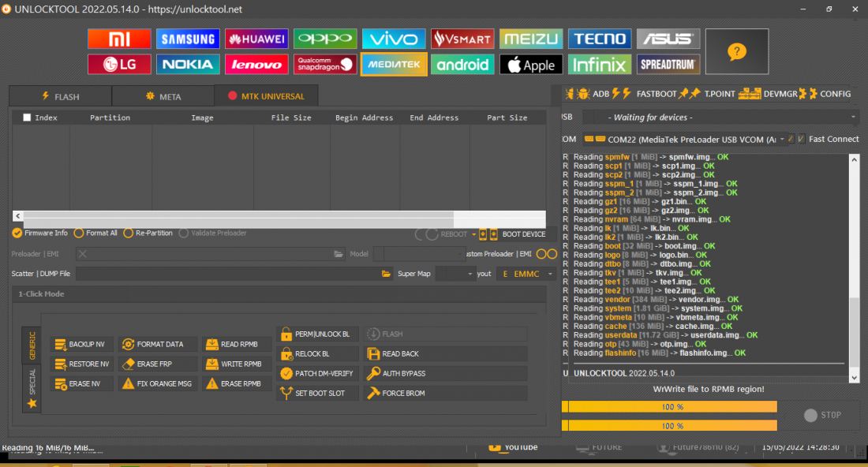Click the STOP operation button

pyautogui.click(x=823, y=415)
